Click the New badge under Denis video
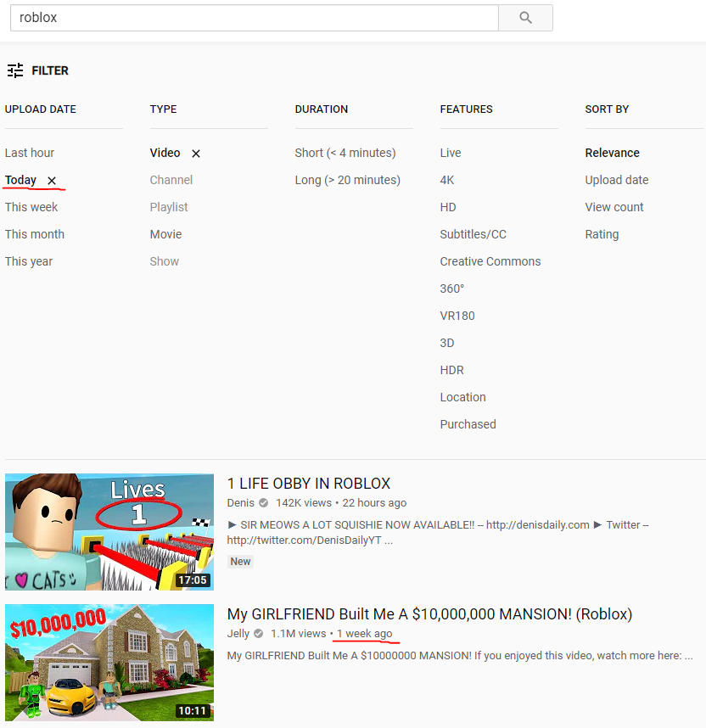 240,562
